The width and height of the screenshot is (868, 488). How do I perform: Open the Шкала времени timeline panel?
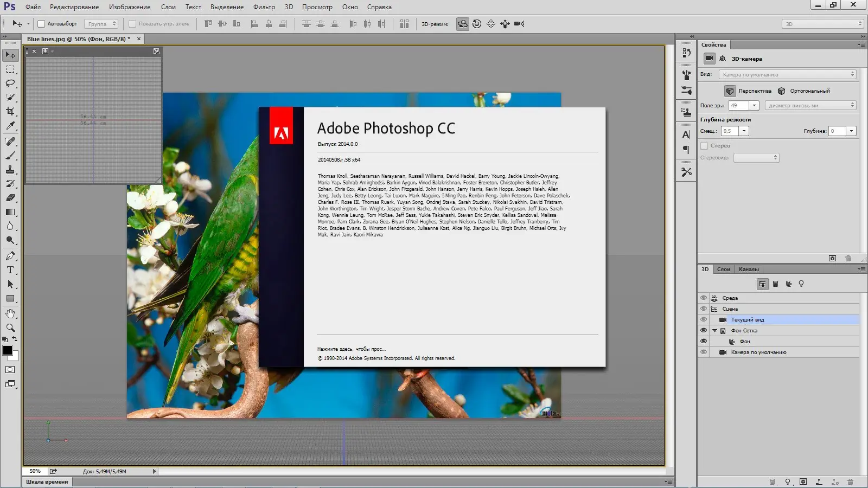pos(47,482)
